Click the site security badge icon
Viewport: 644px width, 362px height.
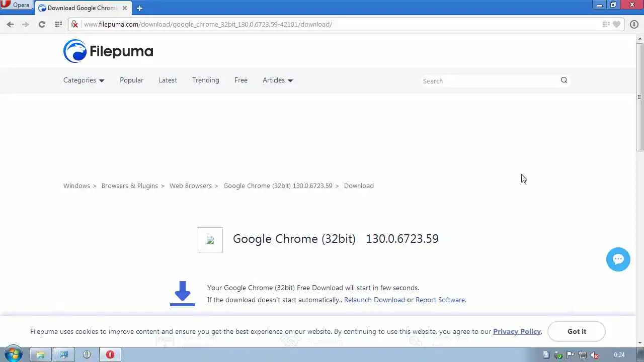74,24
